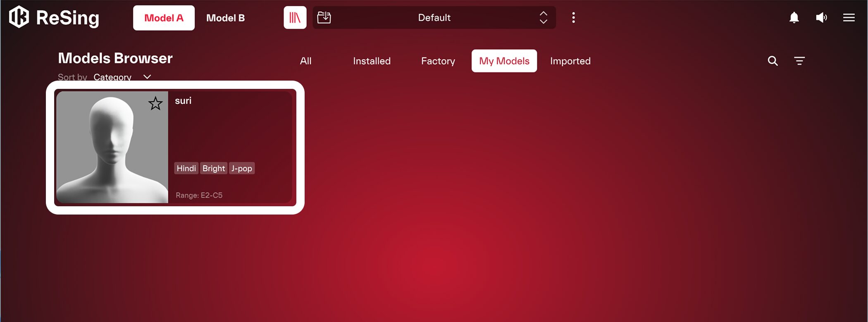Switch to Model A slot
The height and width of the screenshot is (322, 868).
point(164,18)
